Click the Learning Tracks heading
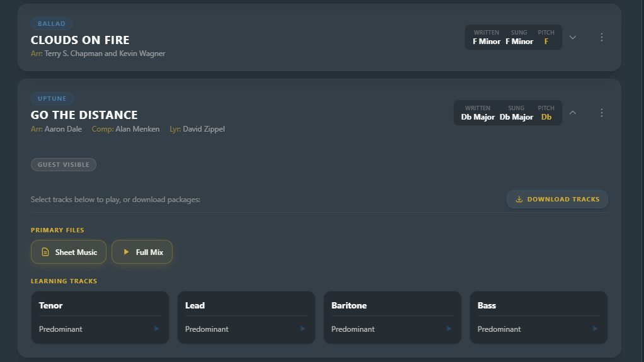Viewport: 644px width, 362px height. click(x=64, y=281)
